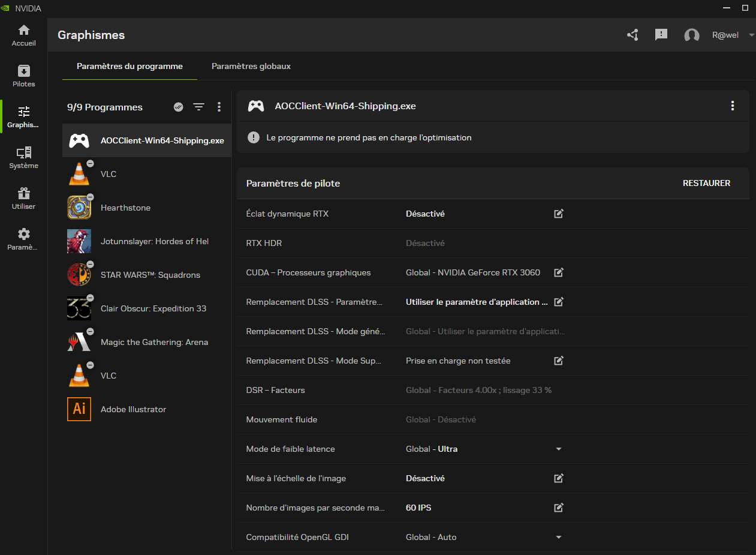The height and width of the screenshot is (555, 756).
Task: Select Clair Obscur: Expedition 33 program
Action: pos(147,308)
